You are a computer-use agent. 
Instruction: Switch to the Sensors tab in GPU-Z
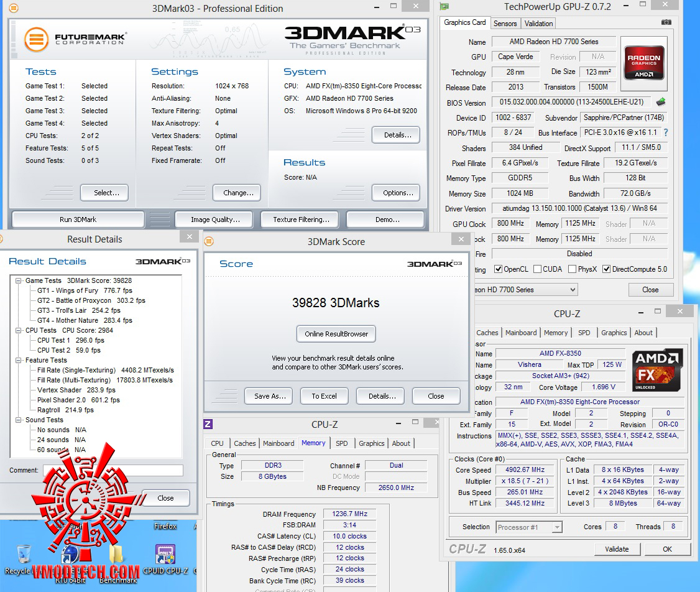point(505,24)
